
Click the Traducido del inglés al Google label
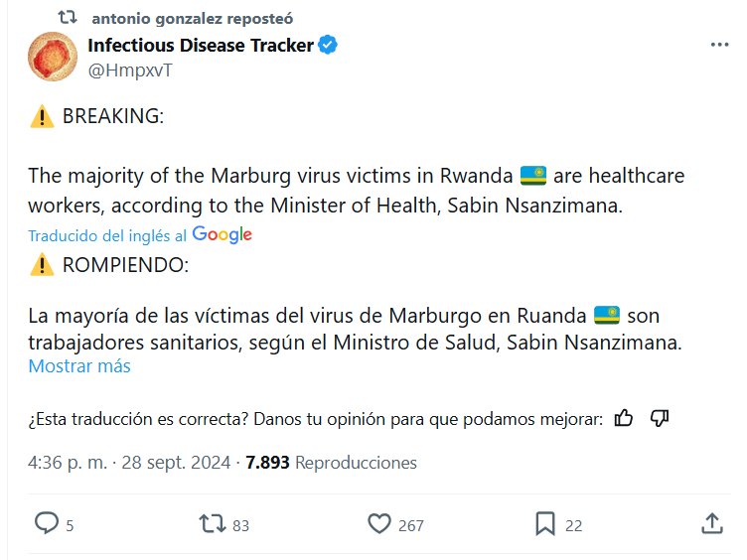pyautogui.click(x=140, y=235)
